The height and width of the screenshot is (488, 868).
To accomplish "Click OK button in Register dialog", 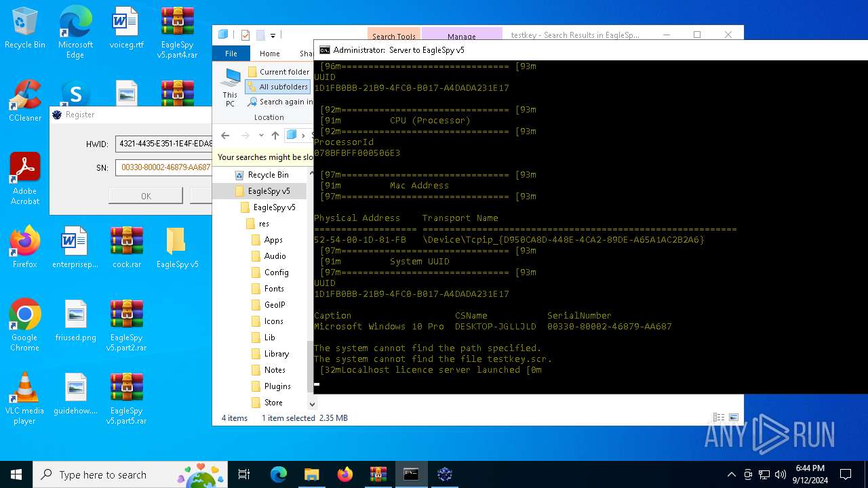I will click(x=146, y=196).
